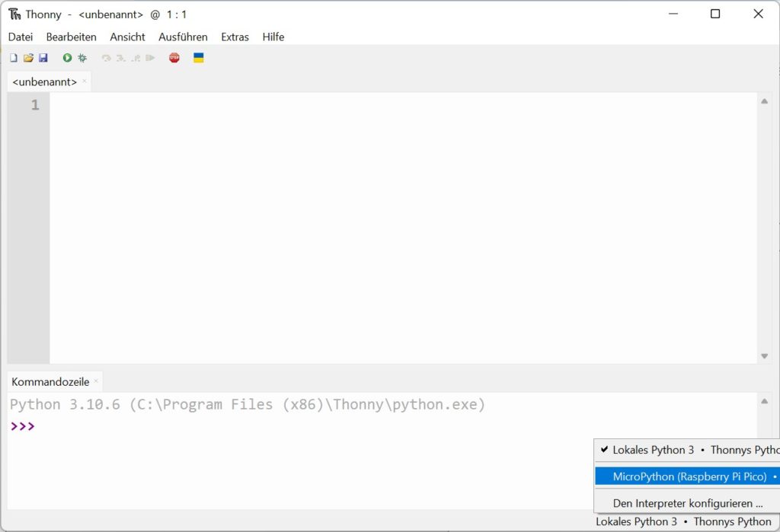The image size is (780, 532).
Task: Click line number 1 in the gutter
Action: pos(35,105)
